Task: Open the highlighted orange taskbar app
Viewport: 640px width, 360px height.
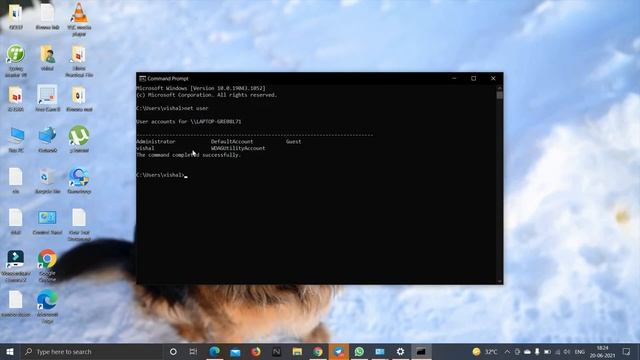Action: (338, 351)
